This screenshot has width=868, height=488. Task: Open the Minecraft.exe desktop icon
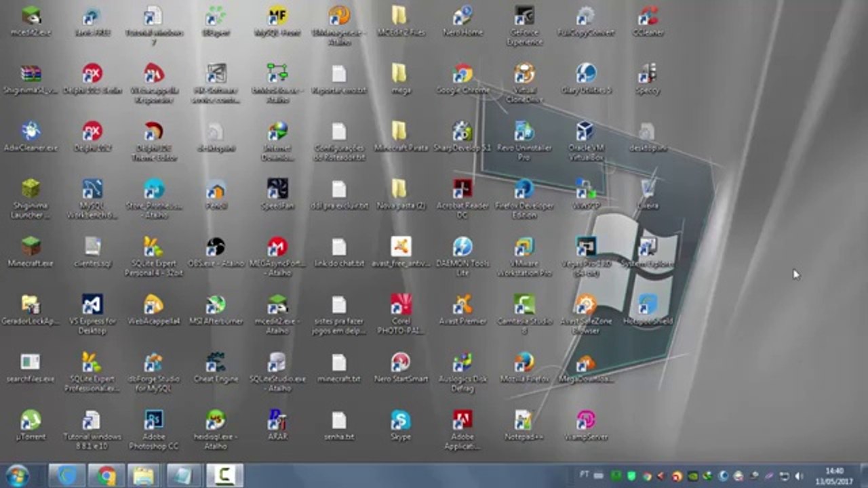(31, 252)
